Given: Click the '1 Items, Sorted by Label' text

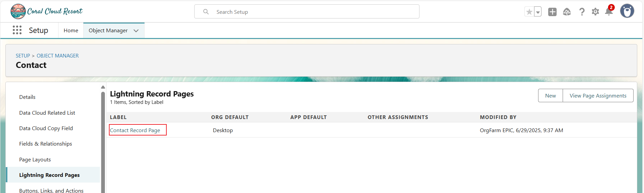Looking at the screenshot, I should 137,102.
